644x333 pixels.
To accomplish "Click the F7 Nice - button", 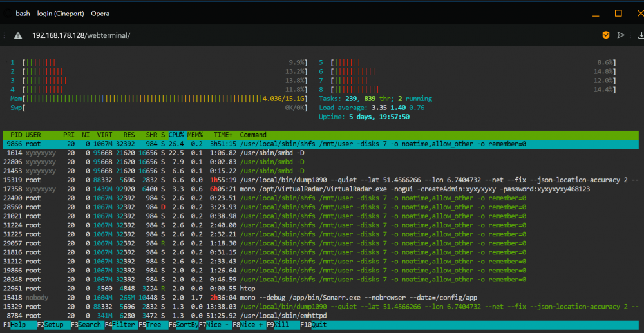I will point(215,325).
